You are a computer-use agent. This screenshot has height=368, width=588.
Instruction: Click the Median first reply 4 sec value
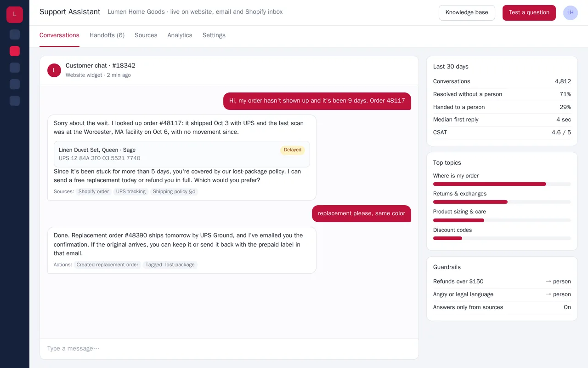point(564,120)
